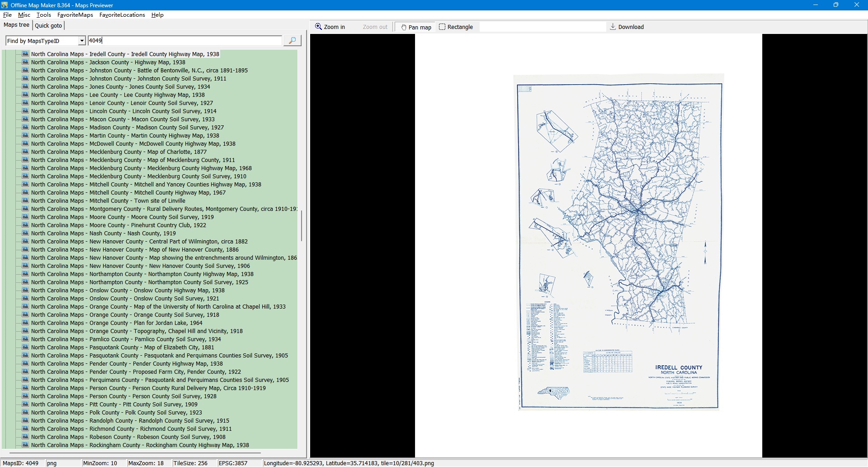Switch to the Quick goto tab
868x467 pixels.
(x=48, y=26)
